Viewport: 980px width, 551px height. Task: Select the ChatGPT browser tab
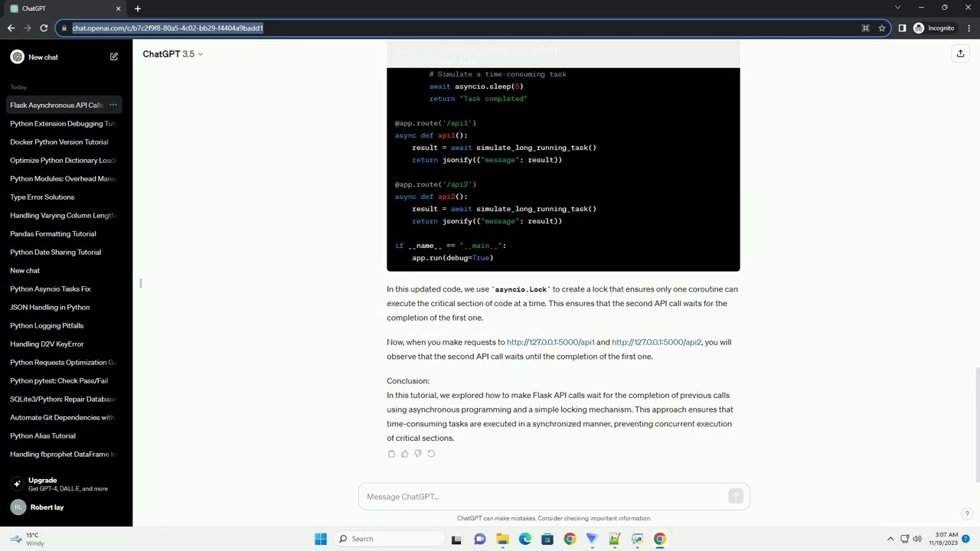pyautogui.click(x=64, y=8)
